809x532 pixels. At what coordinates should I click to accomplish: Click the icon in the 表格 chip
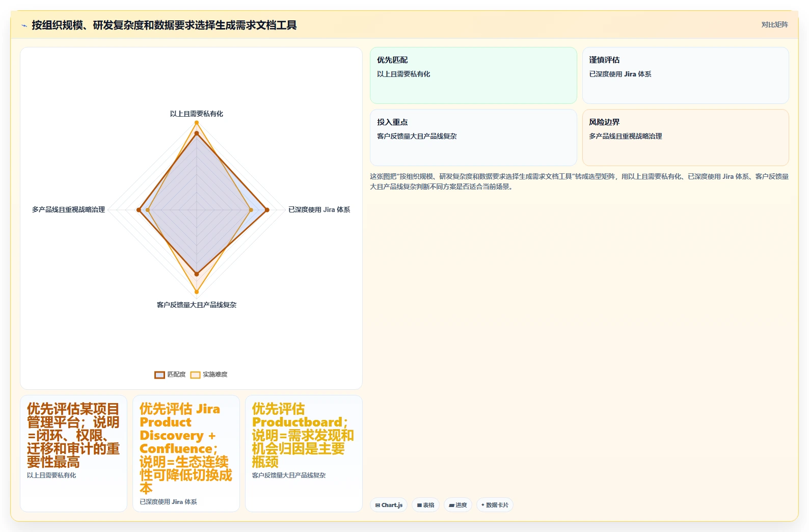click(419, 506)
